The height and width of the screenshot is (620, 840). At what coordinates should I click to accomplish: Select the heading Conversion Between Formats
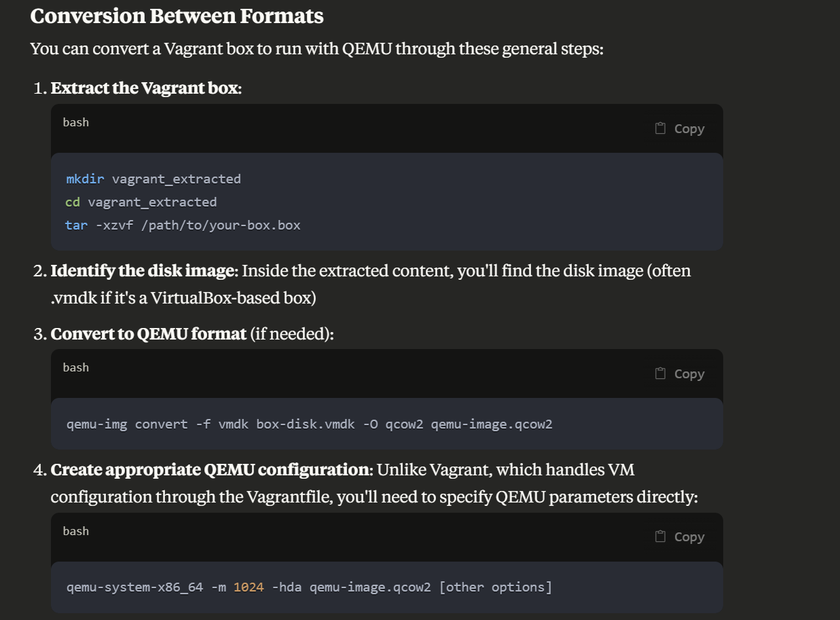coord(177,16)
